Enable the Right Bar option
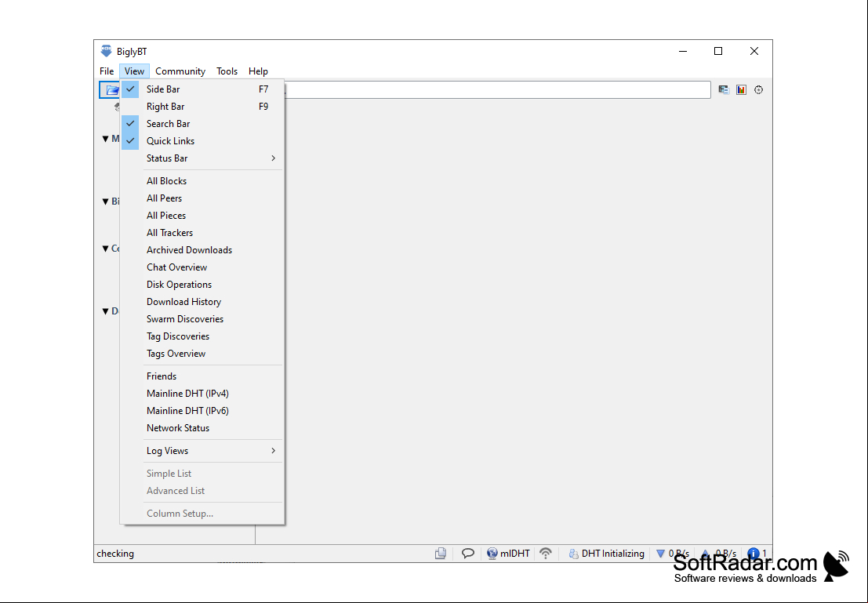 [202, 107]
